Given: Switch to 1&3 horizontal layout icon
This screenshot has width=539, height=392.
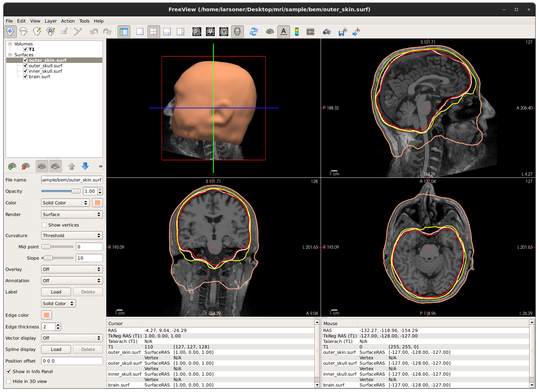Looking at the screenshot, I should [181, 32].
